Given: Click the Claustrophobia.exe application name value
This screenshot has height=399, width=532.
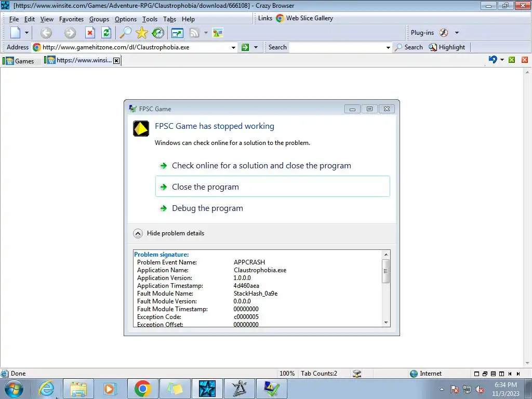Looking at the screenshot, I should pos(260,270).
